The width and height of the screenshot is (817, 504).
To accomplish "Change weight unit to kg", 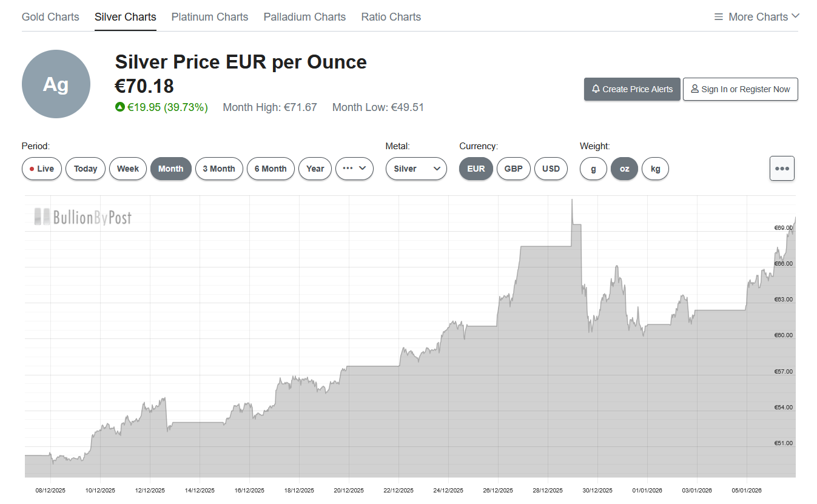I will pyautogui.click(x=656, y=169).
